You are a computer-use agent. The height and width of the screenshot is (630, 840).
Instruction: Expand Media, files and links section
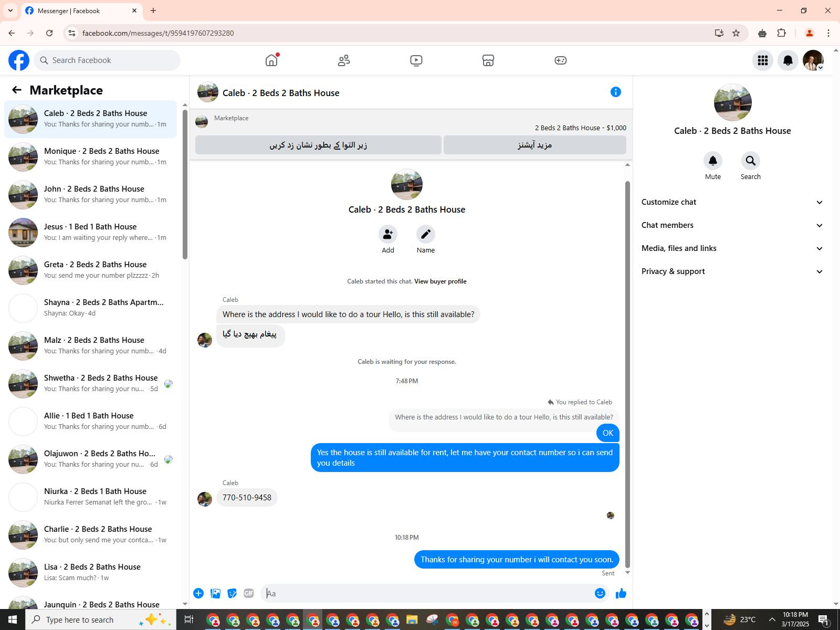click(x=732, y=248)
